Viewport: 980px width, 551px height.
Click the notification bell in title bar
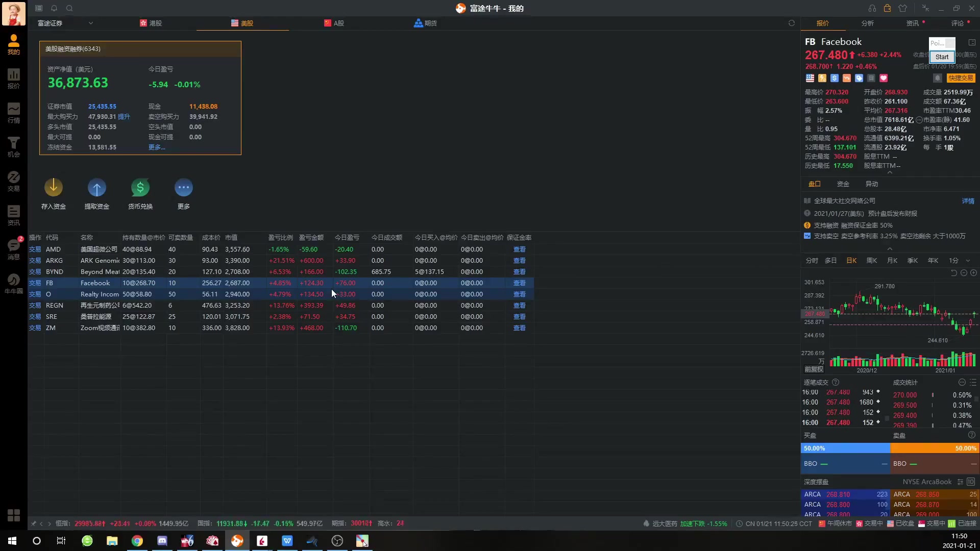(54, 8)
